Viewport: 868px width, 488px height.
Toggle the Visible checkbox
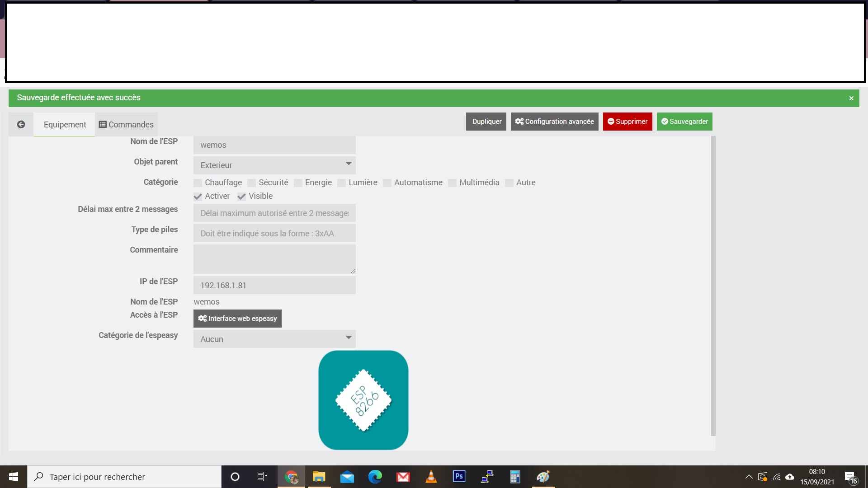click(x=241, y=197)
